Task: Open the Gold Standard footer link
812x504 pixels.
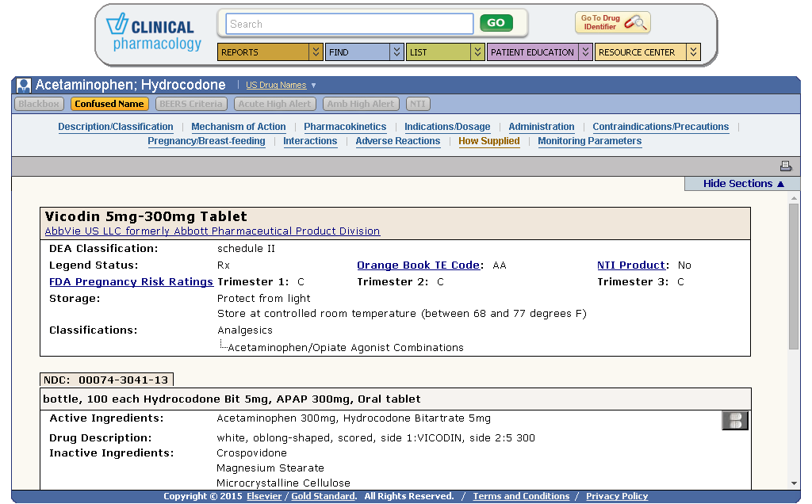Action: click(324, 496)
